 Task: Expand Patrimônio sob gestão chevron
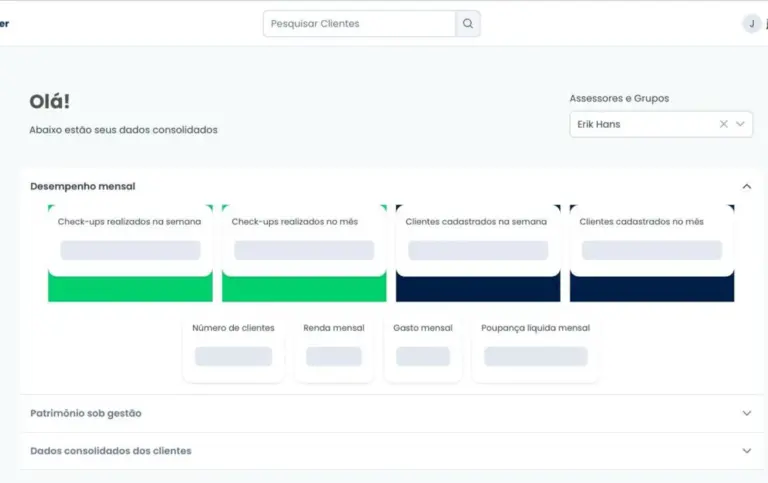tap(746, 413)
